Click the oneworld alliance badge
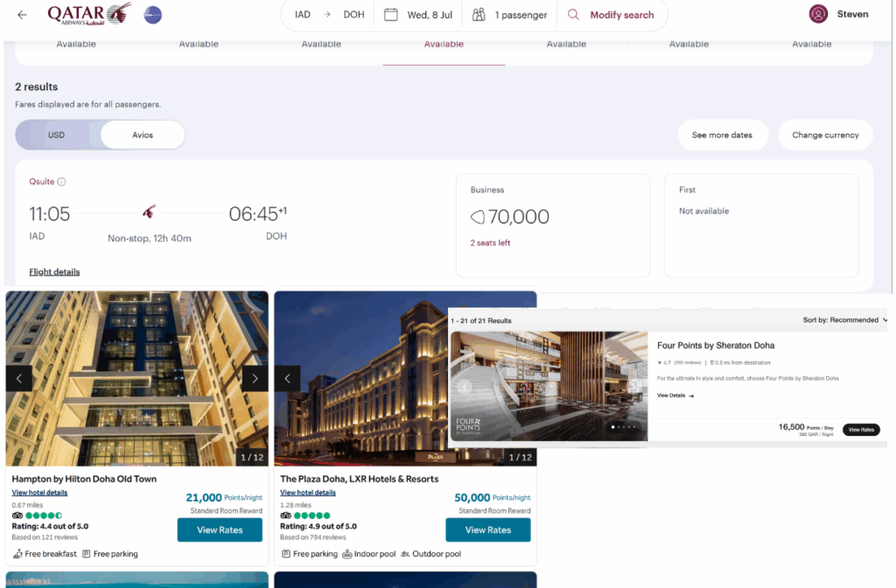The image size is (896, 588). point(152,15)
